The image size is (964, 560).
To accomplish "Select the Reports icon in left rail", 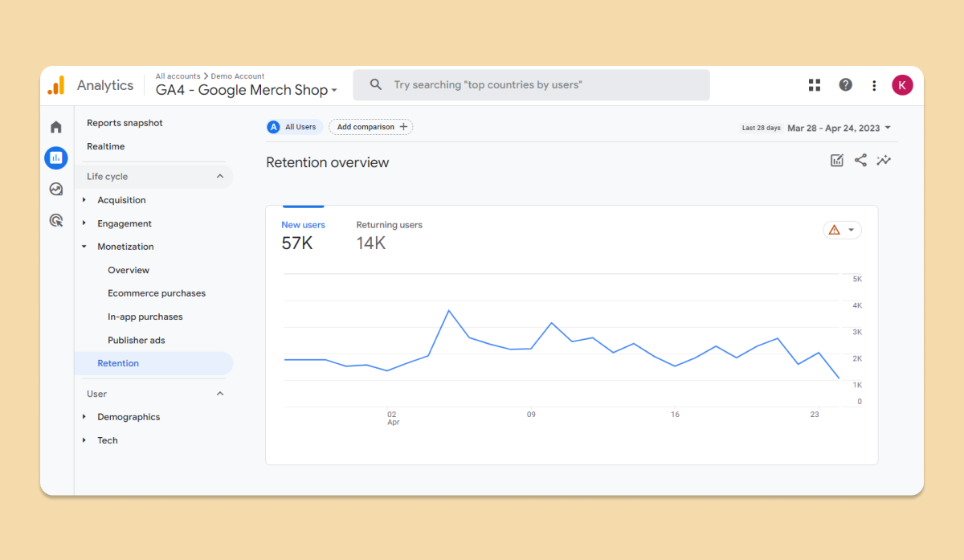I will pos(56,158).
